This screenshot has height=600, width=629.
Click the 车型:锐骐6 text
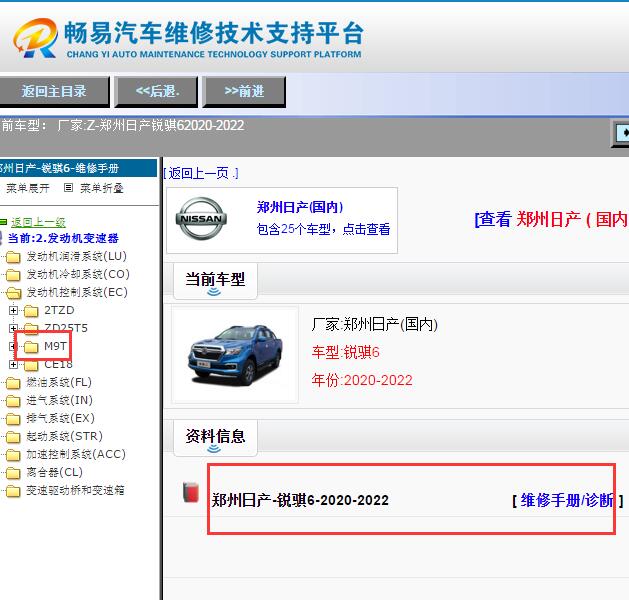[345, 352]
